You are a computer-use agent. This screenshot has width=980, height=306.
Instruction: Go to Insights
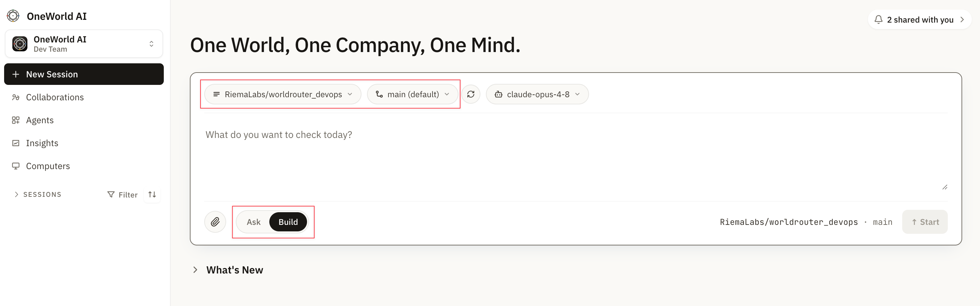(84, 143)
